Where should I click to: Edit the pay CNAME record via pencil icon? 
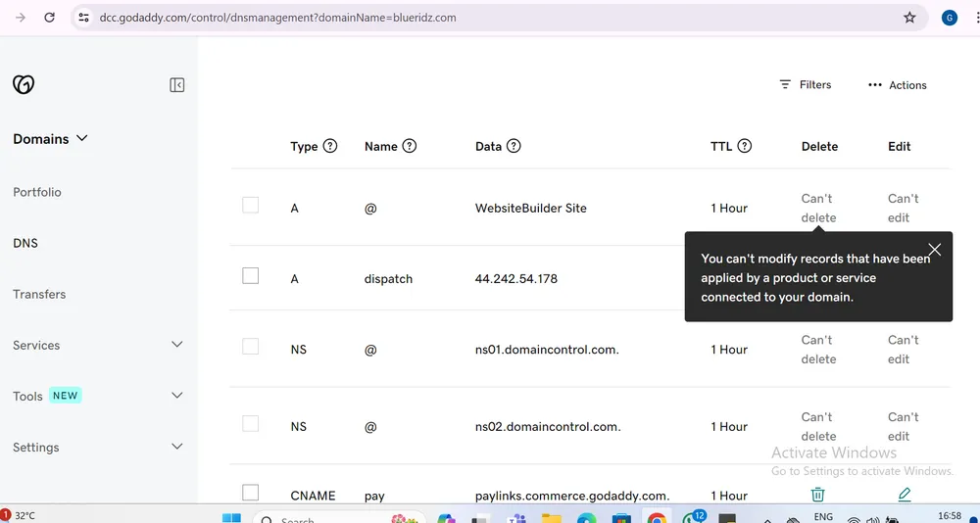click(904, 495)
